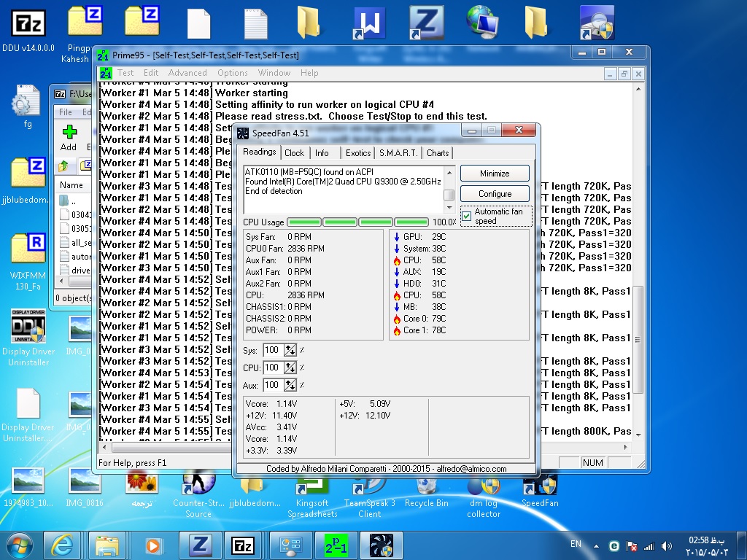Open the Charts tab
Image resolution: width=747 pixels, height=560 pixels.
point(438,153)
